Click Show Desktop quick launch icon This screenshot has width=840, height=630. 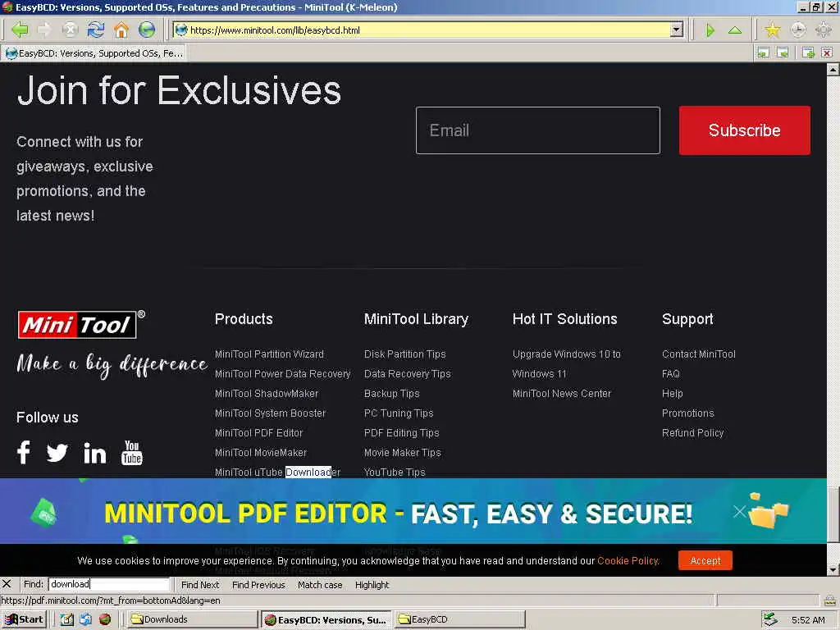[66, 619]
